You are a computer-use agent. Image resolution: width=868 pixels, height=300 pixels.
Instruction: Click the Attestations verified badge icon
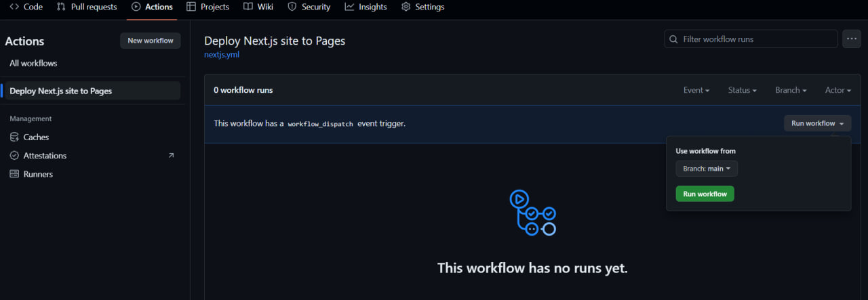(x=15, y=155)
